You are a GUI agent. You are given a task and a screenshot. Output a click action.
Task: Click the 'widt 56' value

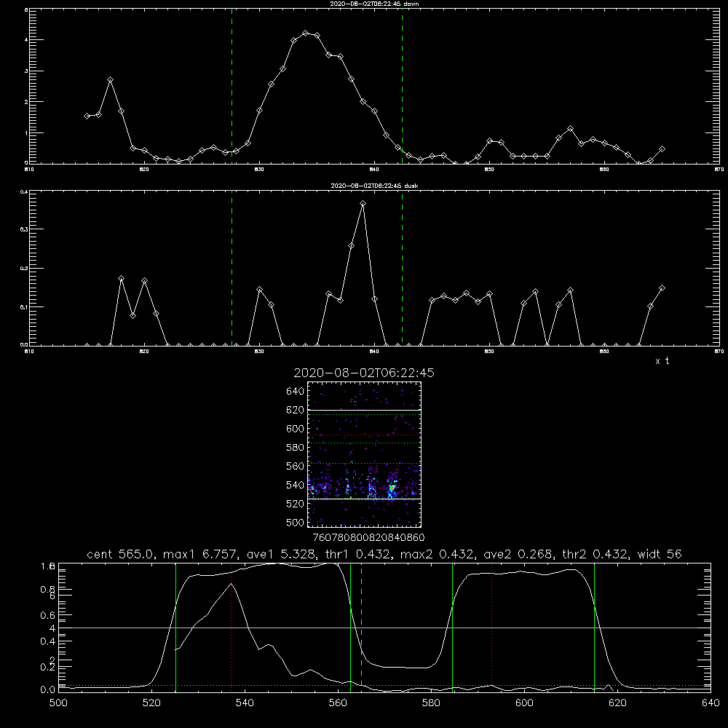[660, 554]
